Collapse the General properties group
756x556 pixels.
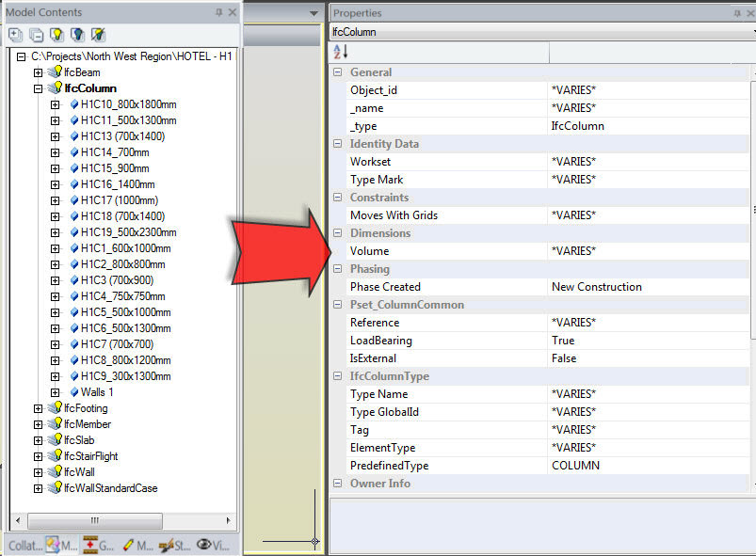pos(337,72)
